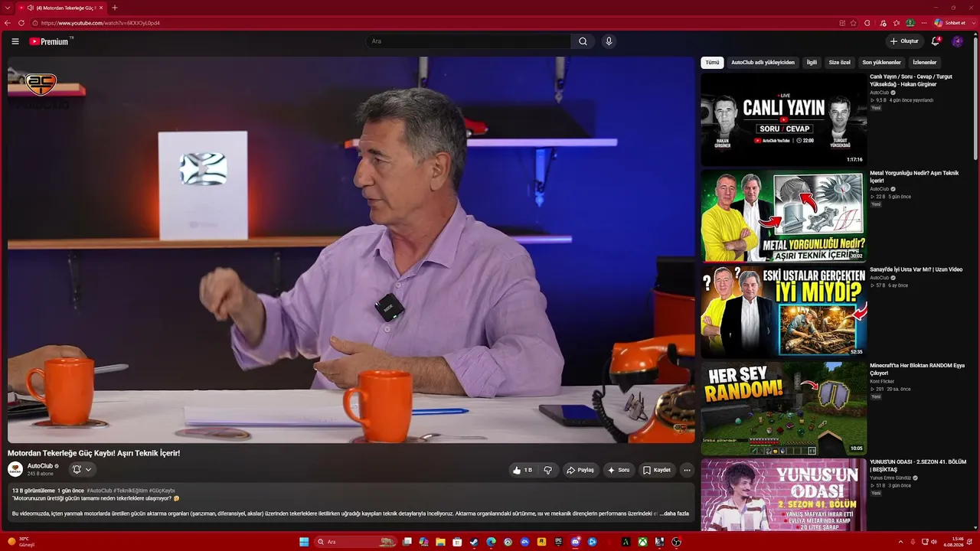Open a new browser tab
The image size is (980, 551).
click(115, 8)
